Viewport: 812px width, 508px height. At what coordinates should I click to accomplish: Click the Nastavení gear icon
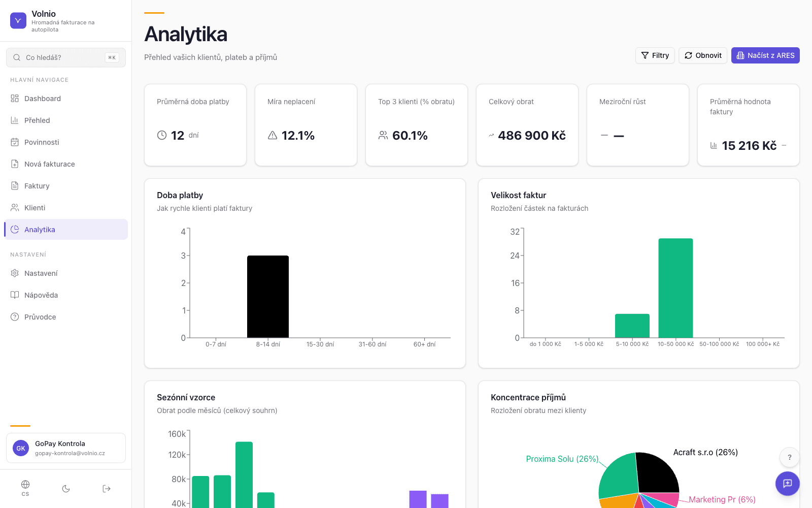(15, 273)
